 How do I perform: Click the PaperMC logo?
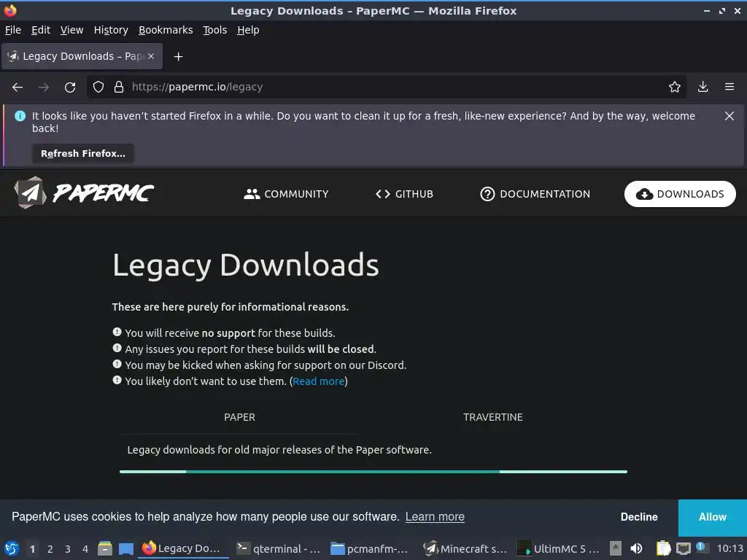84,192
